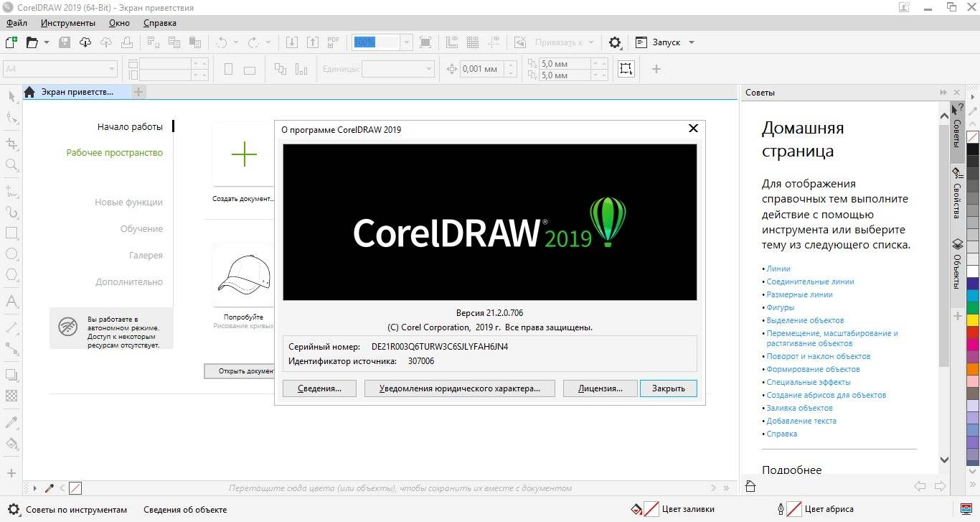
Task: Pick the yellow swatch in color palette
Action: pyautogui.click(x=973, y=319)
